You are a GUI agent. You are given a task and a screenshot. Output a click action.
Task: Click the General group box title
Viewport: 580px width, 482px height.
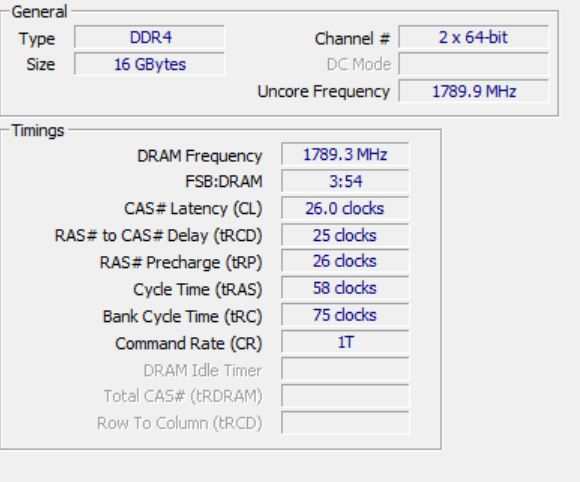click(x=39, y=12)
